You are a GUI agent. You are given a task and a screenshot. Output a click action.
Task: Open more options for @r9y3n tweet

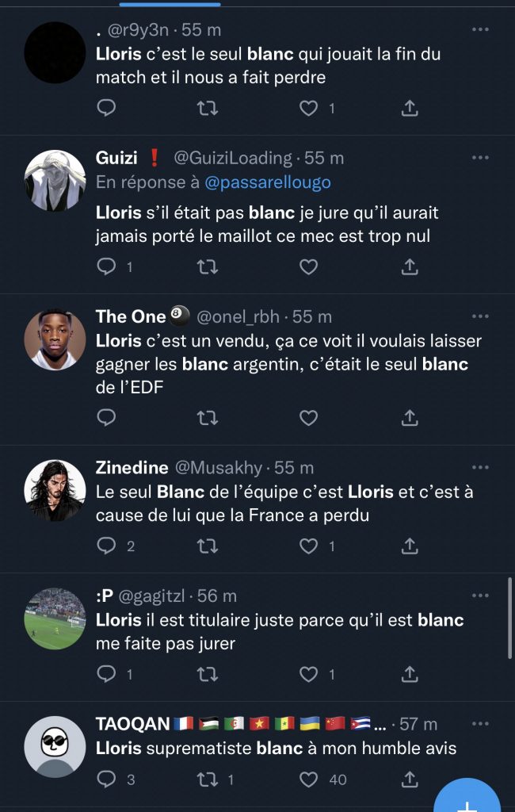[480, 29]
